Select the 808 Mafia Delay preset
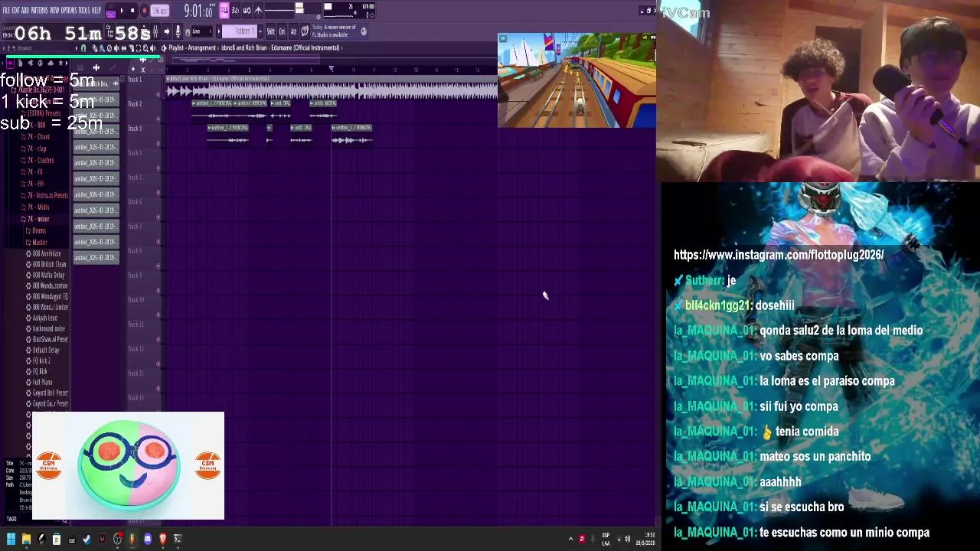Image resolution: width=980 pixels, height=551 pixels. tap(45, 275)
